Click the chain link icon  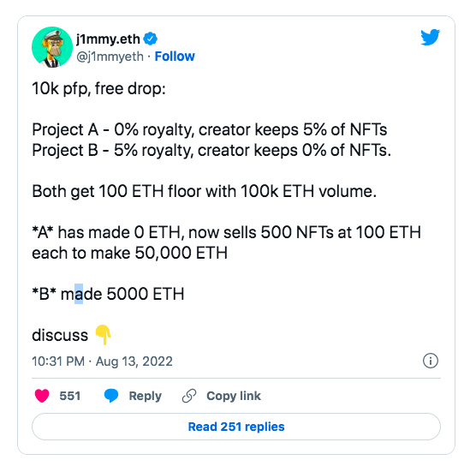tap(189, 396)
